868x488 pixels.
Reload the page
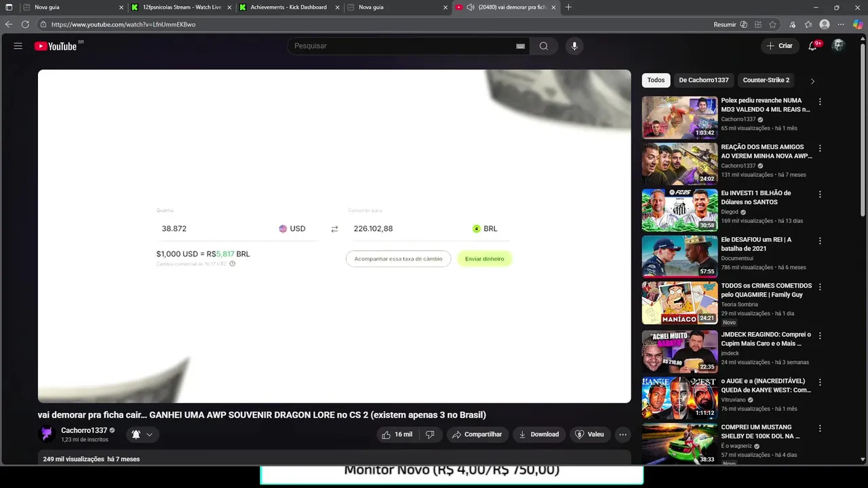[25, 24]
